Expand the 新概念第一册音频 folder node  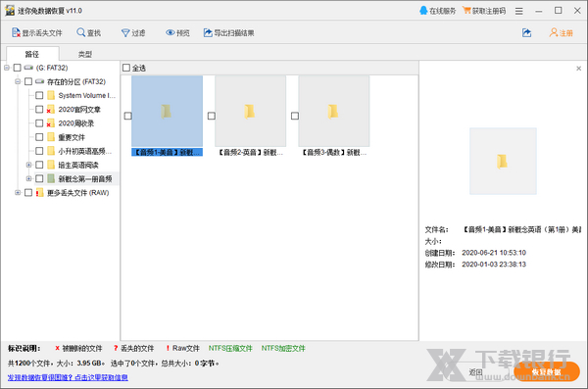click(x=28, y=178)
